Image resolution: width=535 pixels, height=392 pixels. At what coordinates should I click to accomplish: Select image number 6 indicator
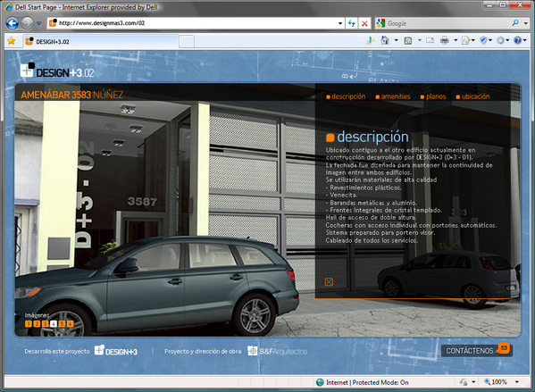click(70, 324)
